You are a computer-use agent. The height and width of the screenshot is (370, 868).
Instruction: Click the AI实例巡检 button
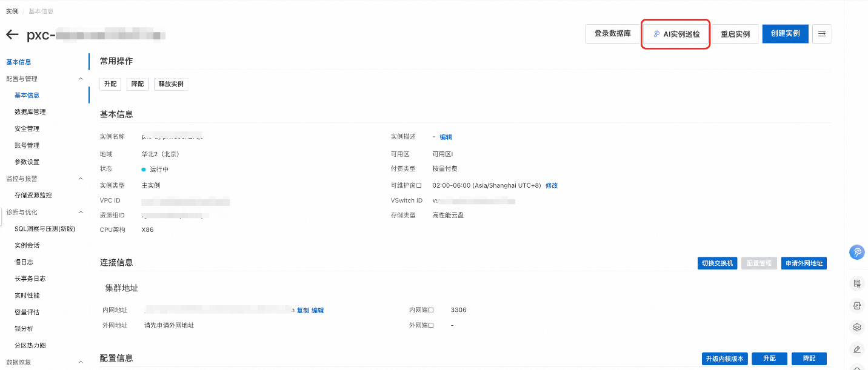tap(676, 34)
